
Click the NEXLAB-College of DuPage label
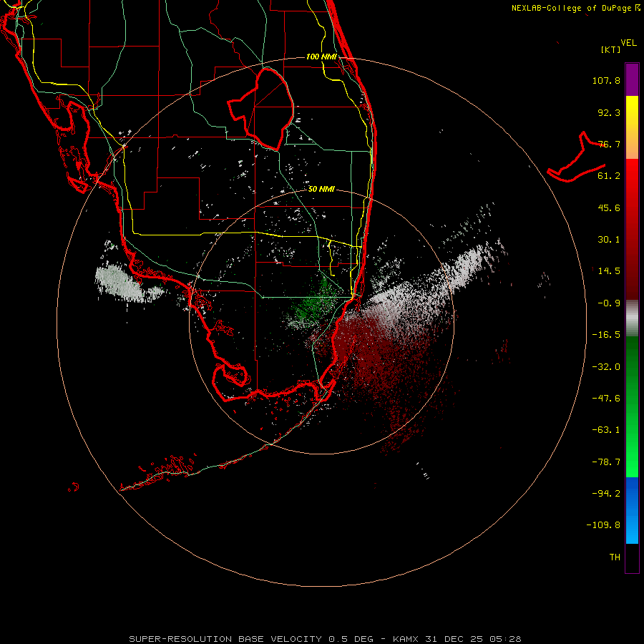click(575, 8)
